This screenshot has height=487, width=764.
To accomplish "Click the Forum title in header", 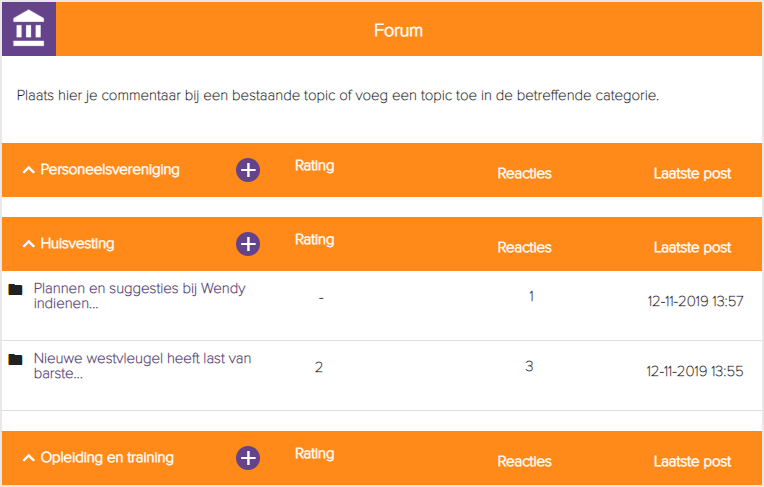I will [x=398, y=30].
